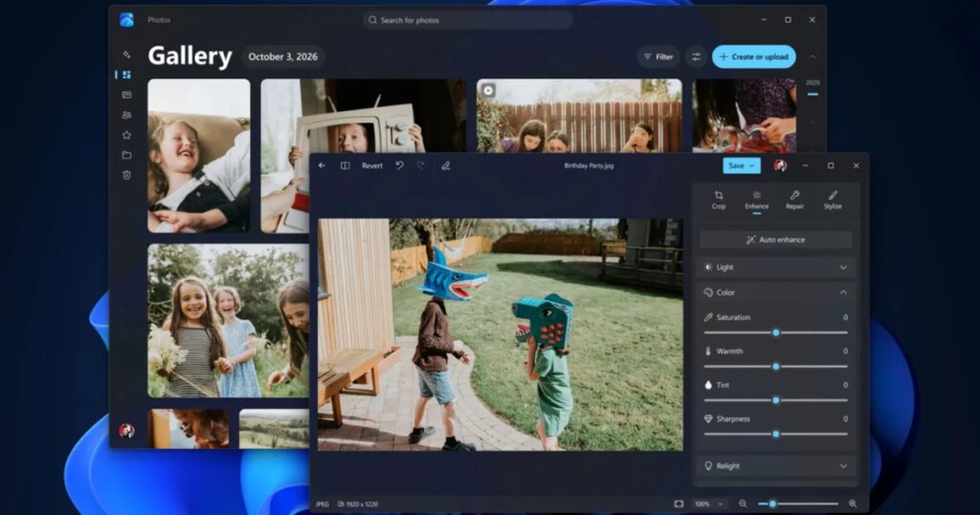Click the Create or upload button
The image size is (980, 515).
(754, 56)
